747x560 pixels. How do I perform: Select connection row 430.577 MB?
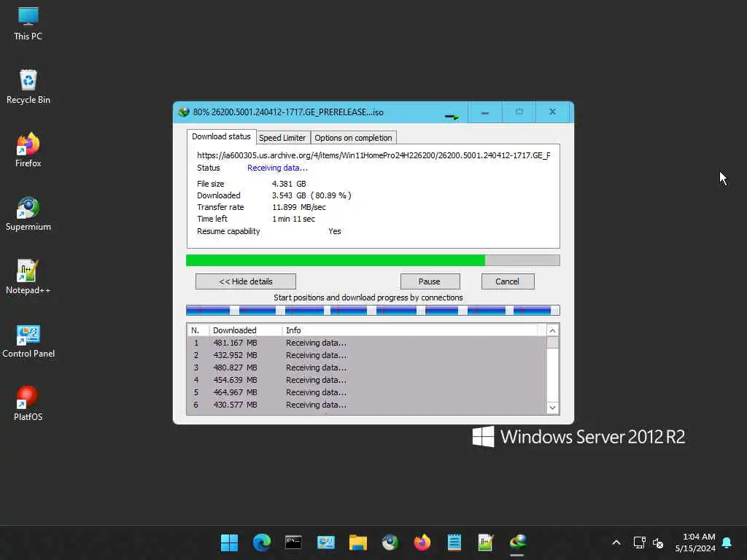(x=366, y=405)
